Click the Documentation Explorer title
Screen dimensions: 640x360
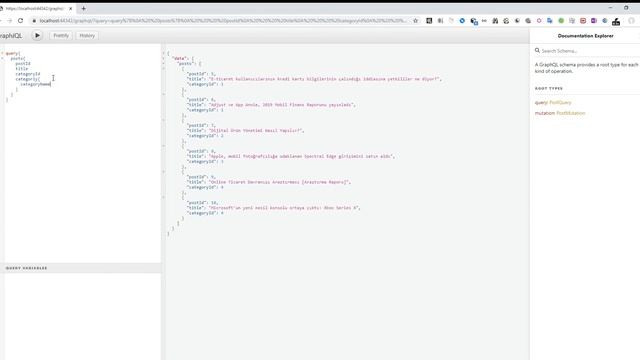coord(585,36)
